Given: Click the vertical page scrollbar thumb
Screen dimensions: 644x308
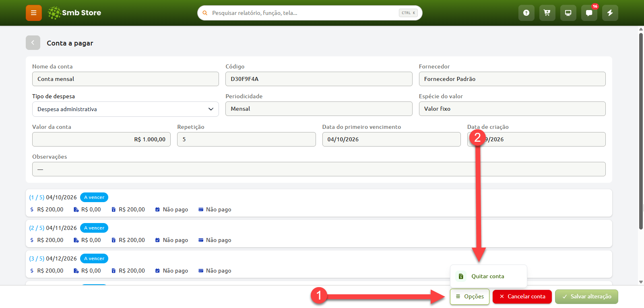Looking at the screenshot, I should click(641, 131).
